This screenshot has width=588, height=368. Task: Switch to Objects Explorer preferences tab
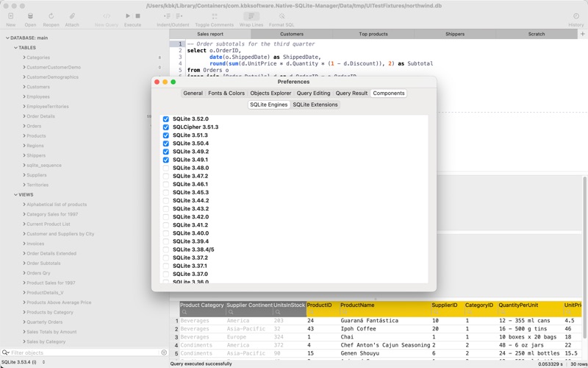[270, 93]
